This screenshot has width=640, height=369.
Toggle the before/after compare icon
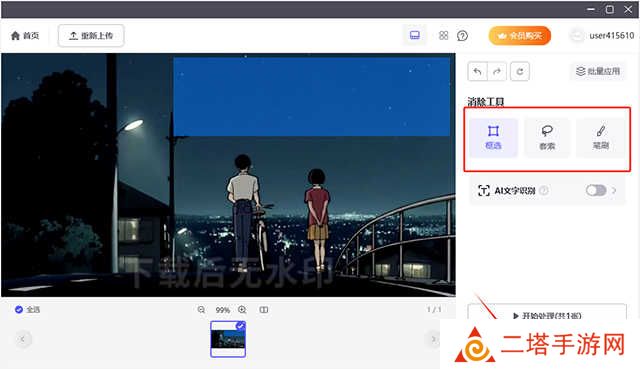264,310
